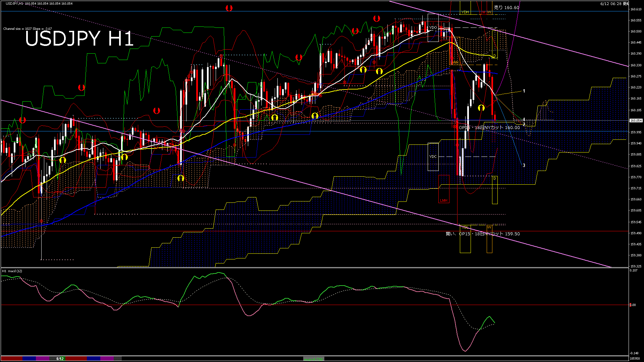Select the 買い、OP15・18日NYカット 159.50 label
Viewport: 644px width, 362px height.
pyautogui.click(x=483, y=234)
